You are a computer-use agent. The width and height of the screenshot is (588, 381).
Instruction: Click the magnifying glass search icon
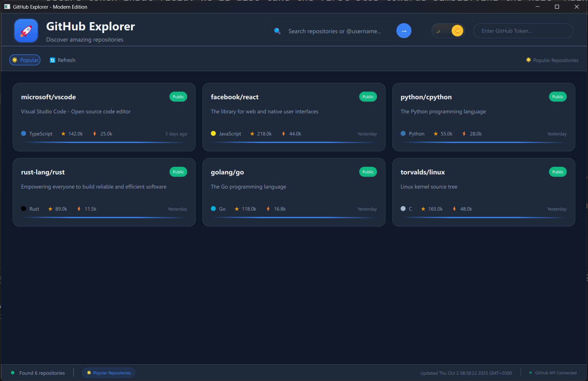(x=277, y=31)
